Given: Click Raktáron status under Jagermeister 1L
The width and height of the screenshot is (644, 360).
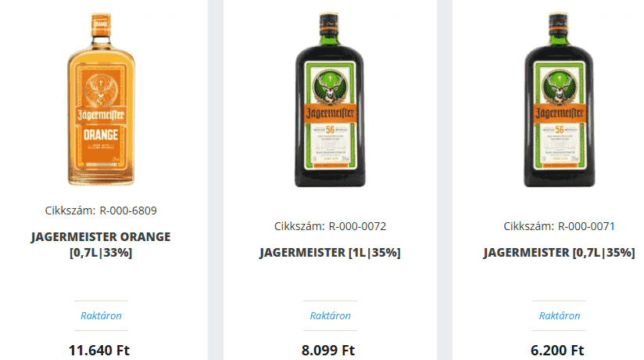Looking at the screenshot, I should pyautogui.click(x=331, y=315).
